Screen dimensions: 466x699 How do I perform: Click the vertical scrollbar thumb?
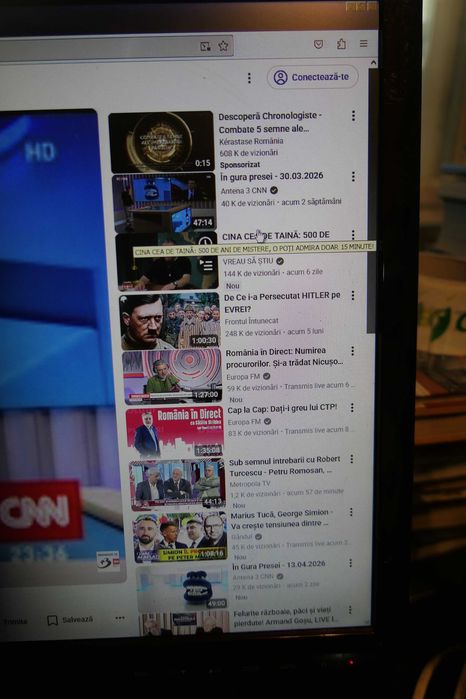click(x=371, y=201)
